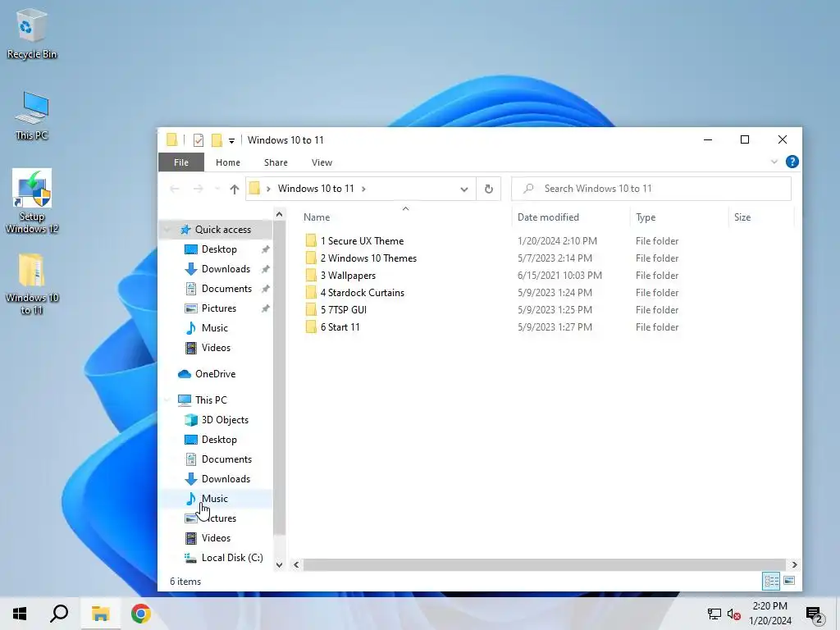The height and width of the screenshot is (630, 840).
Task: Click the Search Windows 10 to 11 field
Action: point(651,189)
